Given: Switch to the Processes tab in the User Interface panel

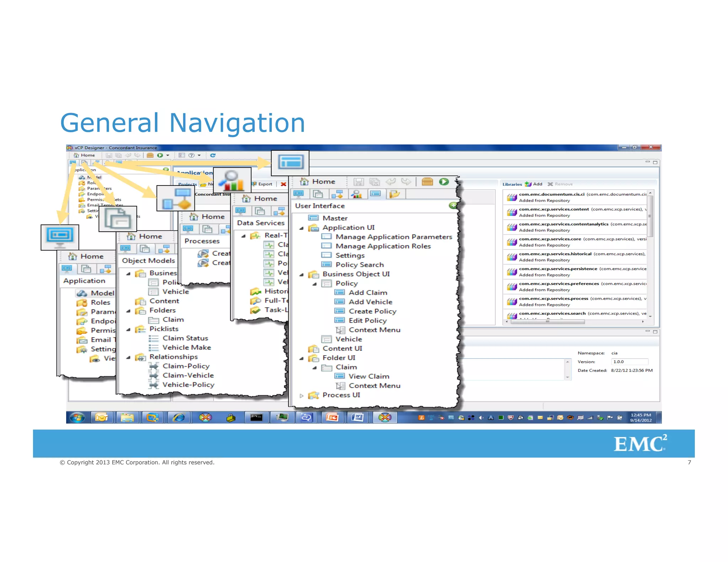Looking at the screenshot, I should tap(337, 194).
